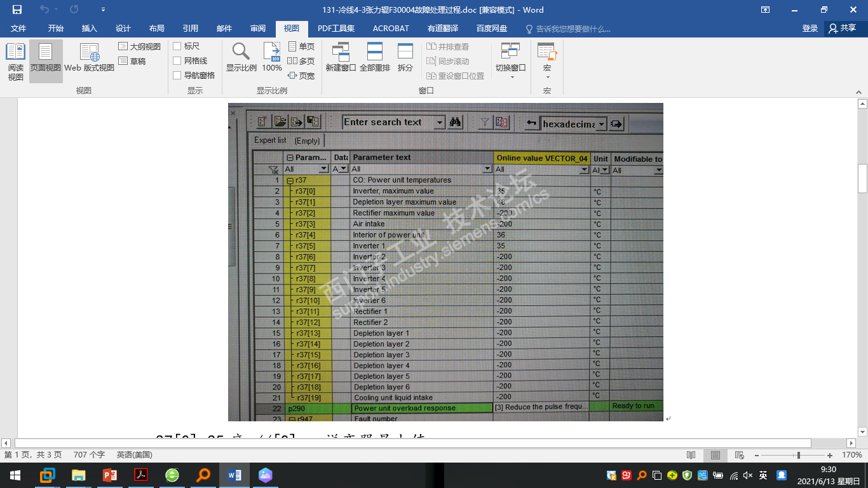Open PowerPoint from the taskbar
The image size is (868, 488).
tap(110, 475)
